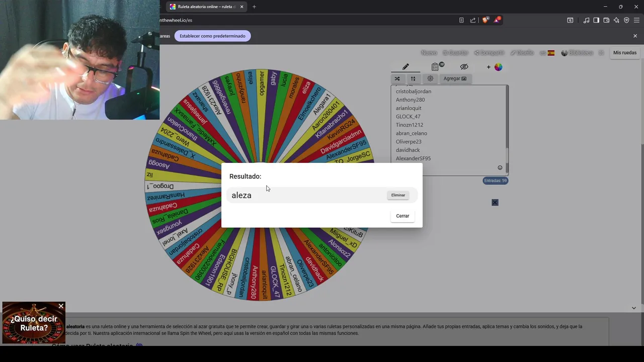The height and width of the screenshot is (362, 644).
Task: Shuffle the entries list
Action: tap(397, 78)
